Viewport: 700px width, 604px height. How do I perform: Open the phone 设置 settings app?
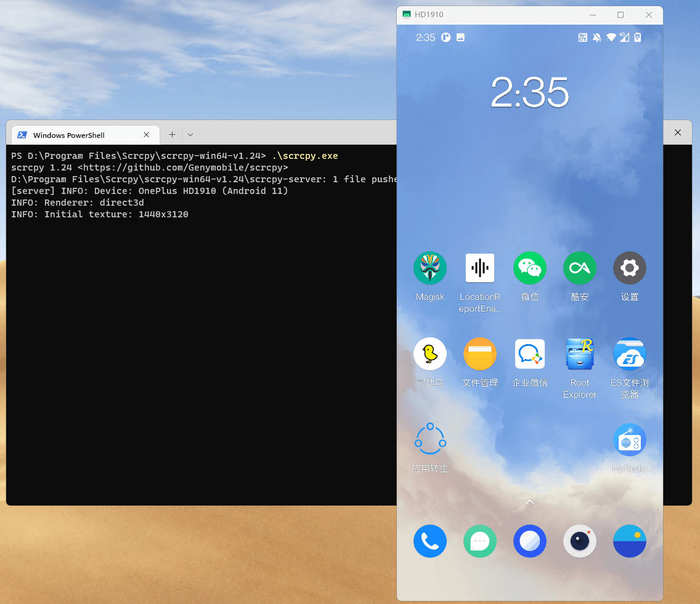coord(629,268)
